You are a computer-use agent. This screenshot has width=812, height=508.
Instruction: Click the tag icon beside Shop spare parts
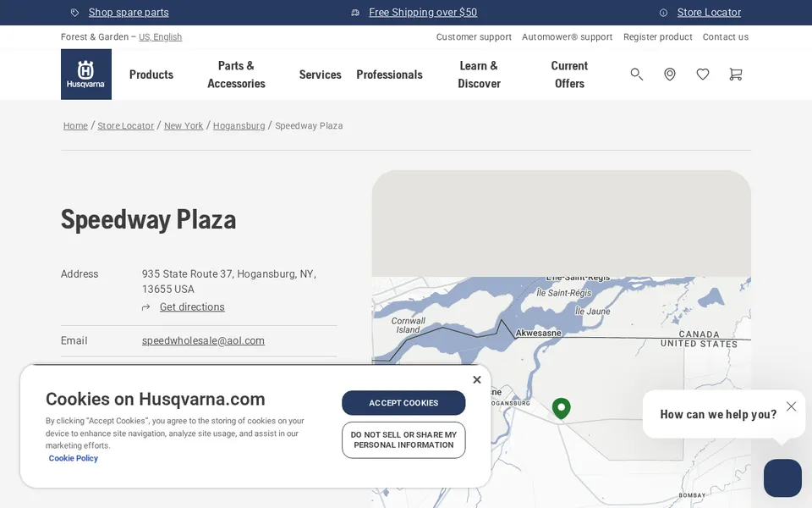pyautogui.click(x=75, y=13)
